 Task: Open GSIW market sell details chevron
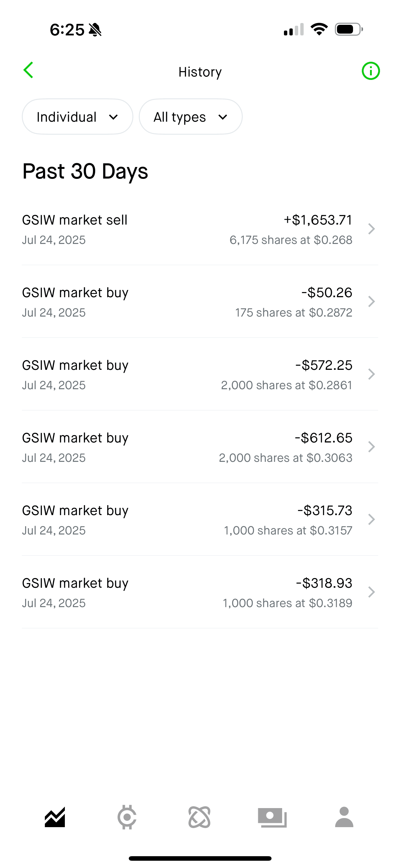tap(371, 229)
